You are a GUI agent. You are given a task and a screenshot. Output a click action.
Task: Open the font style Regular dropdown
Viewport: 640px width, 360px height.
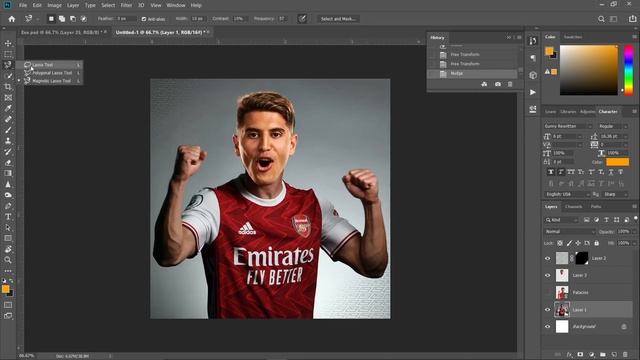pos(613,126)
